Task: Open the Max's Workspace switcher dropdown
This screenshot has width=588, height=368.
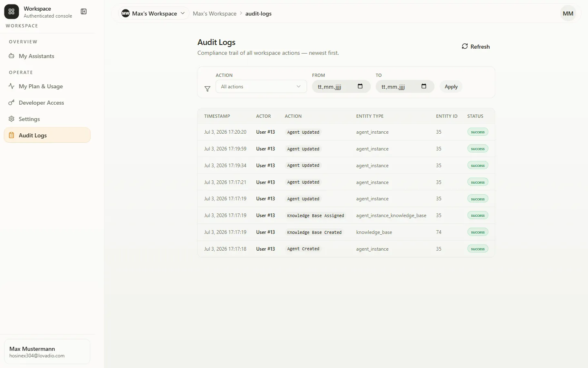Action: point(154,13)
